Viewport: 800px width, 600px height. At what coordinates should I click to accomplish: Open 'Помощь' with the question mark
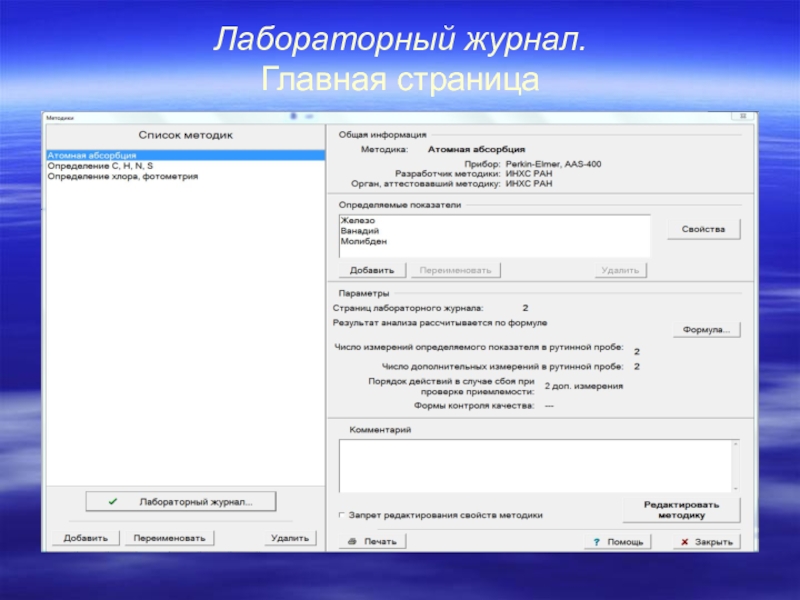617,541
